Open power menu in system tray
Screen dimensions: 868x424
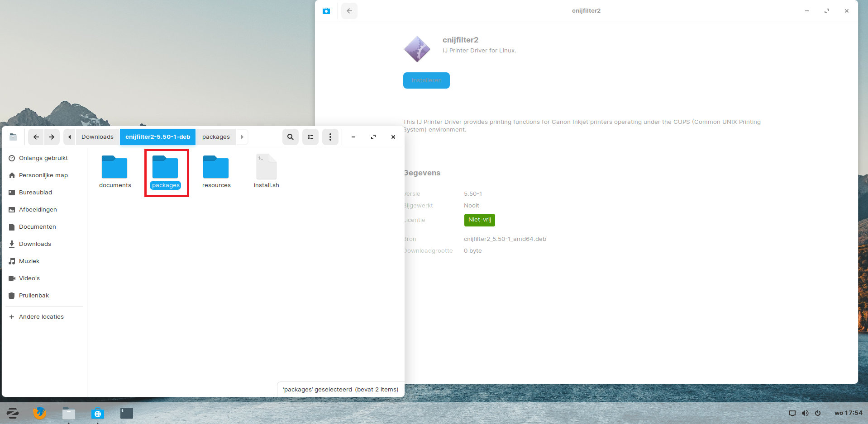[x=818, y=413]
